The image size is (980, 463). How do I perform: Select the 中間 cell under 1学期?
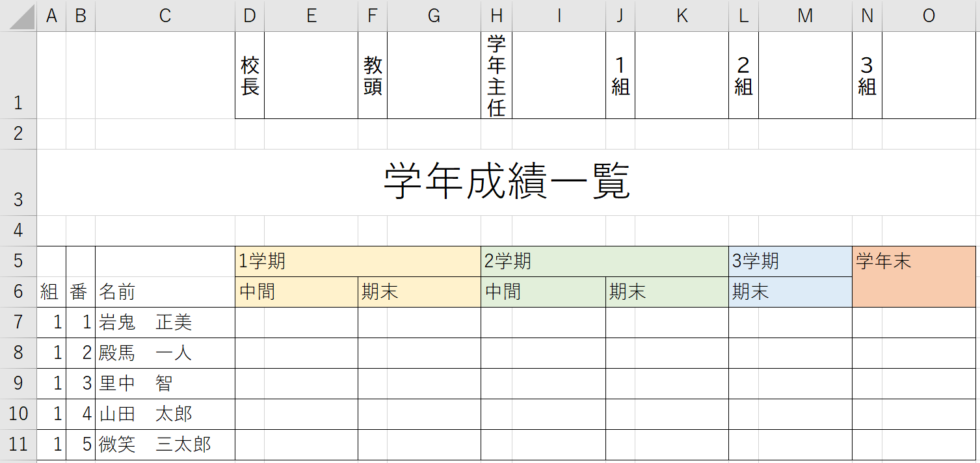pyautogui.click(x=297, y=292)
